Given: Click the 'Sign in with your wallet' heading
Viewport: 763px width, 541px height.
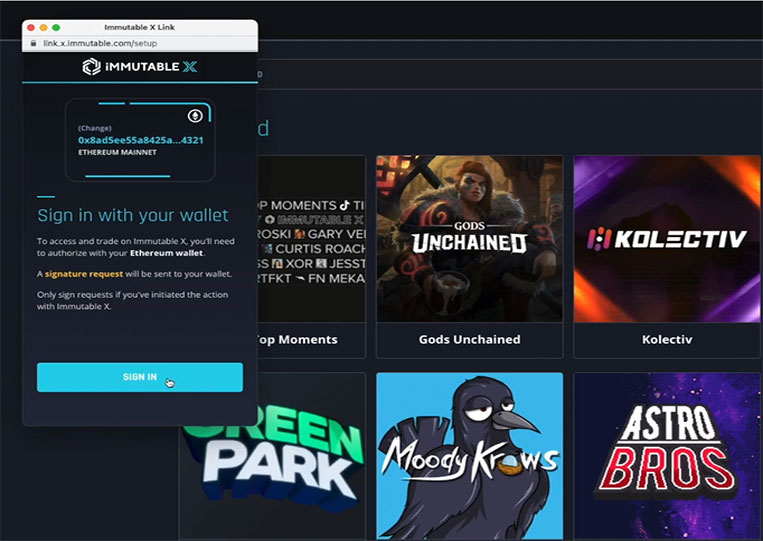Looking at the screenshot, I should click(133, 215).
